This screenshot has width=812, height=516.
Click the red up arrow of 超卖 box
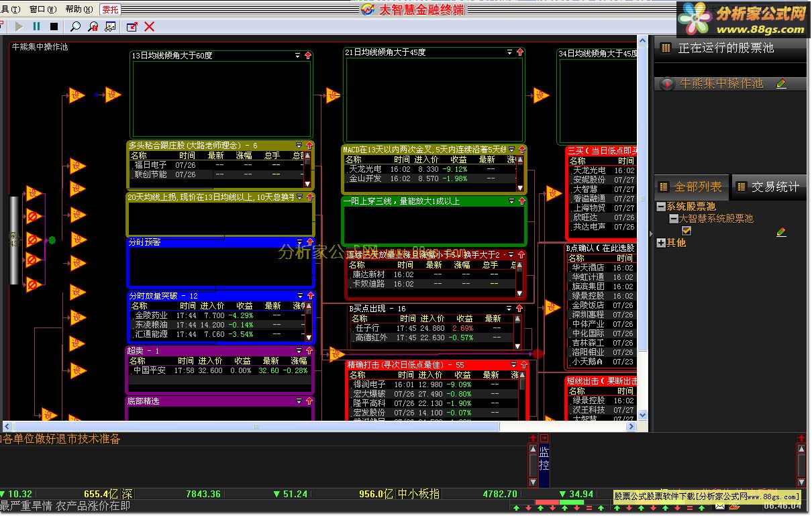pos(309,350)
